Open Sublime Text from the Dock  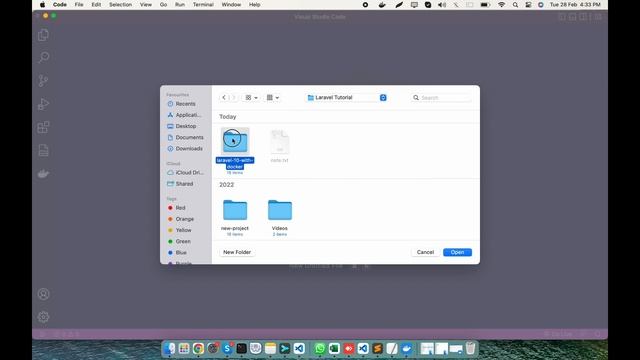378,348
